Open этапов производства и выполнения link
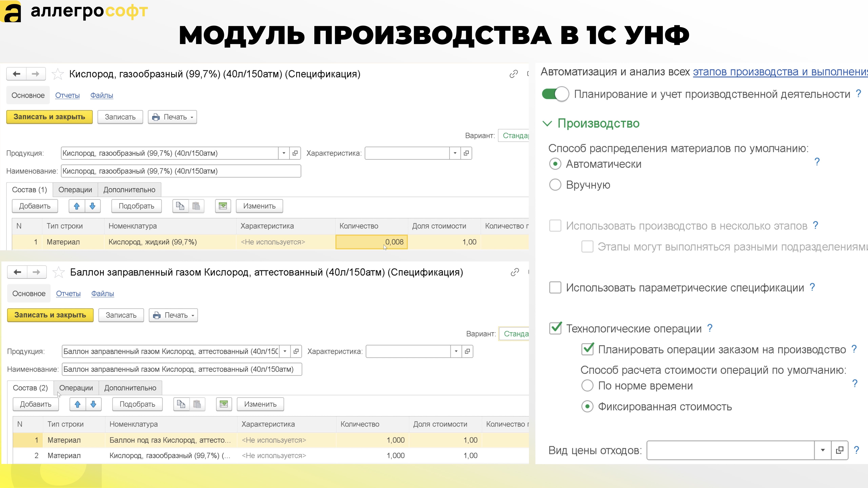 tap(780, 72)
